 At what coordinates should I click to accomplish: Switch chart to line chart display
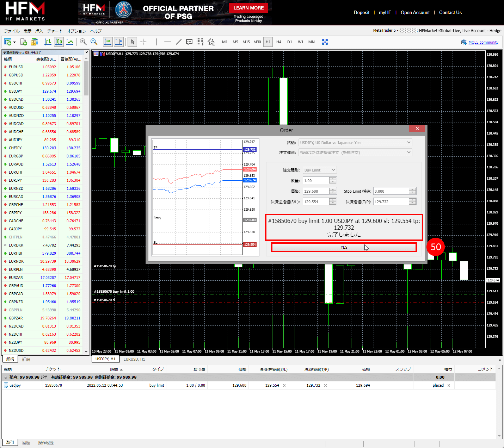coord(70,42)
